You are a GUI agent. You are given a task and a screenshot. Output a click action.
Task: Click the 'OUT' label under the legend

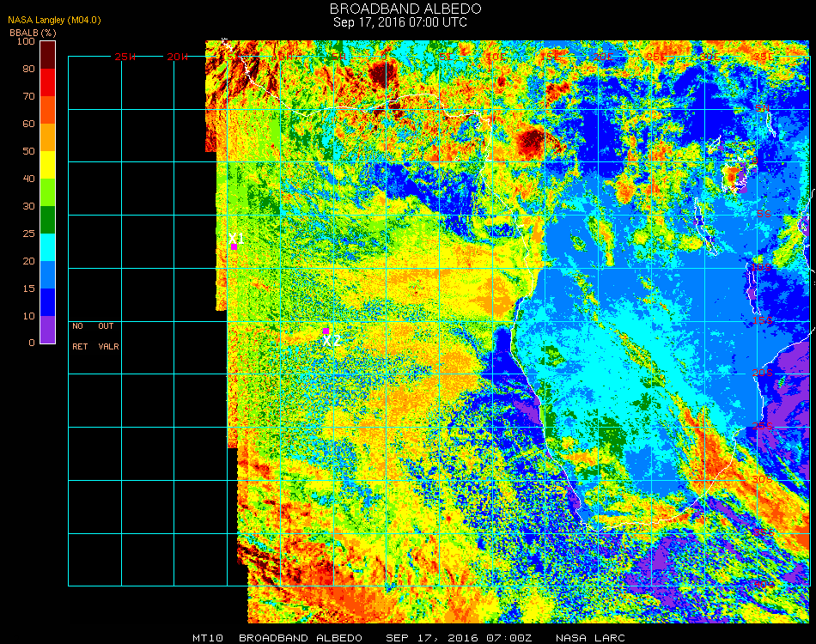(x=106, y=326)
